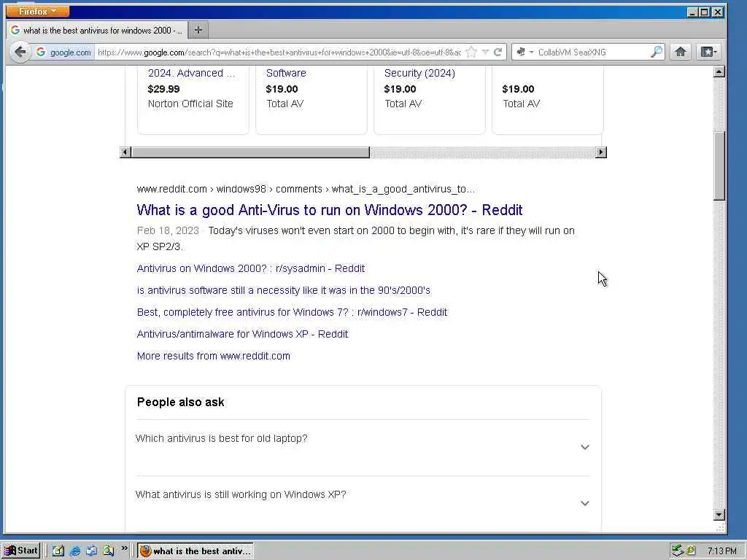Minimize the Firefox window
The height and width of the screenshot is (560, 747).
[x=693, y=12]
